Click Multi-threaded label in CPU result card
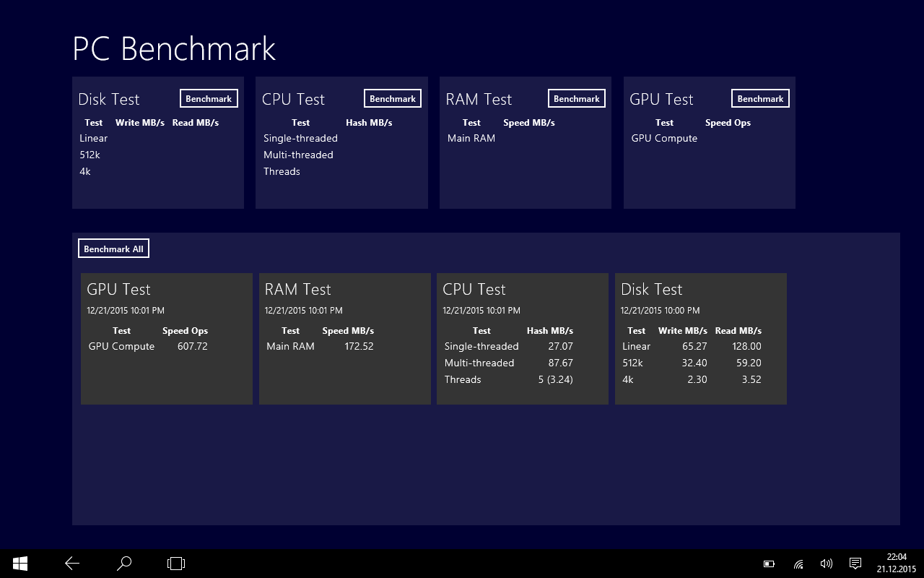Screen dimensions: 924x578 479,363
